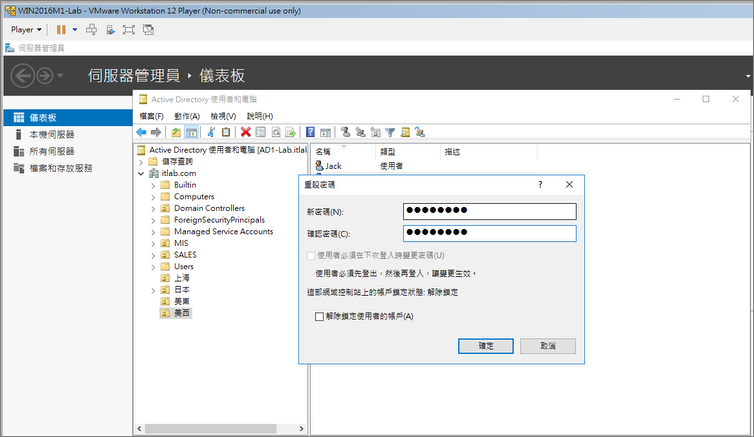Viewport: 754px width, 437px height.
Task: Open the 檔案(F) menu
Action: 151,116
